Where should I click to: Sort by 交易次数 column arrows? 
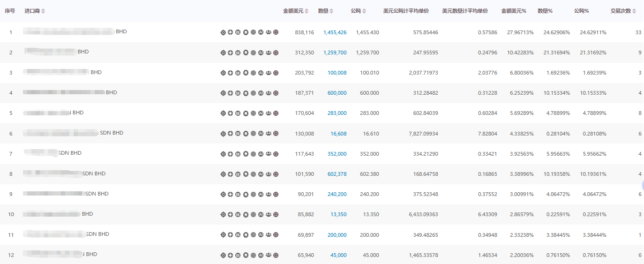(x=634, y=11)
